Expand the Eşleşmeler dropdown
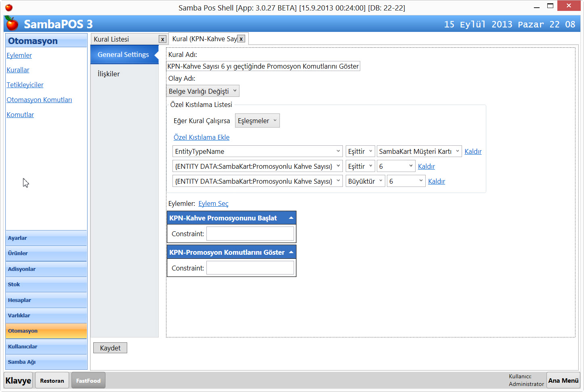The width and height of the screenshot is (584, 392). (257, 121)
